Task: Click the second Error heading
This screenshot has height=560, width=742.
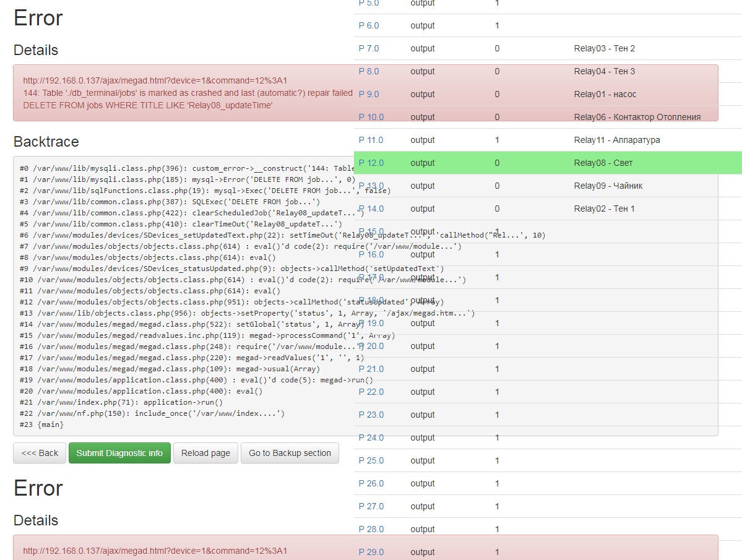Action: pyautogui.click(x=38, y=488)
